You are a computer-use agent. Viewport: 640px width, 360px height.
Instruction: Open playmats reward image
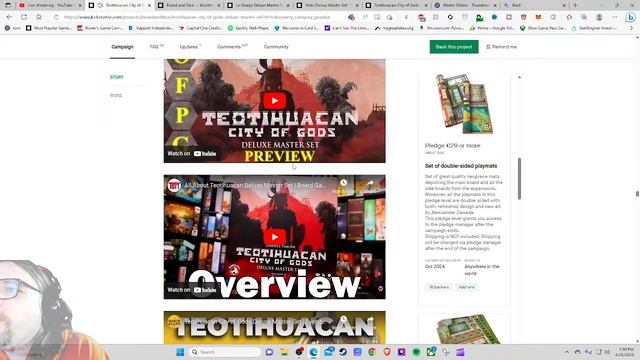[464, 104]
